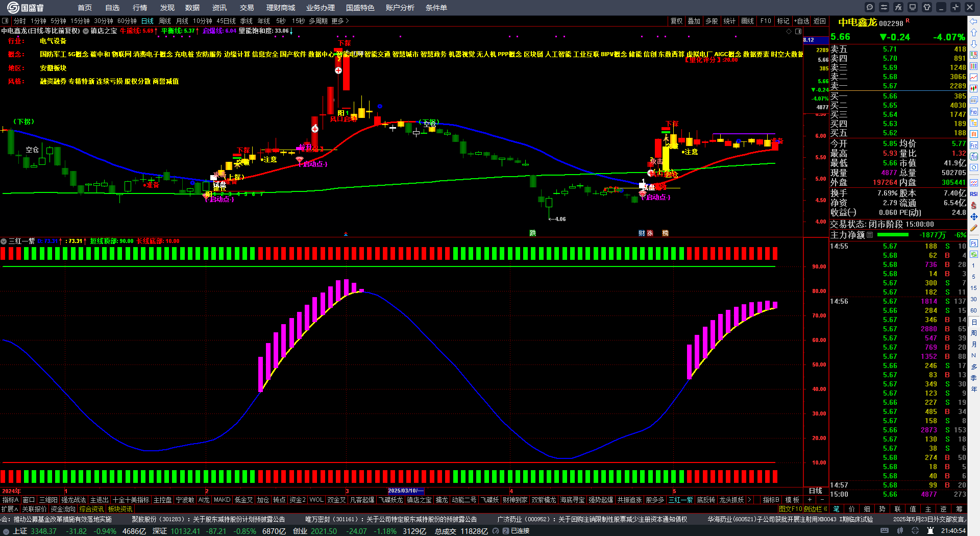Expand the 扩展 panel arrow at bottom left
Screen dimensions: 980x536
[10, 509]
